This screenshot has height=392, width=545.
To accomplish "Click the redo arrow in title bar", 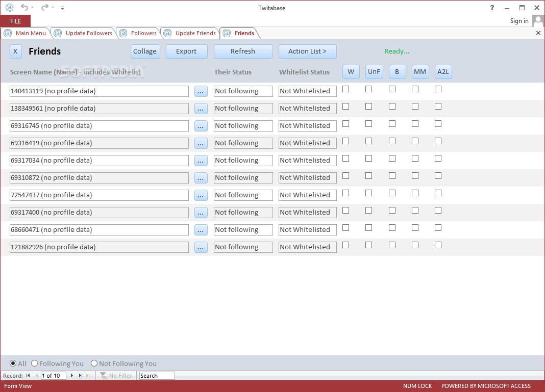I will 44,7.
